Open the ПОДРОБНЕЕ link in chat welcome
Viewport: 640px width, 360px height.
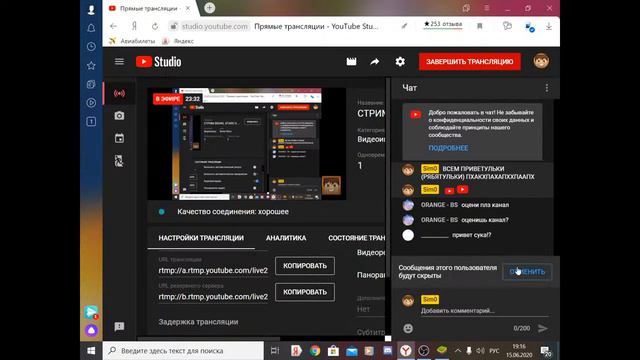pyautogui.click(x=448, y=148)
